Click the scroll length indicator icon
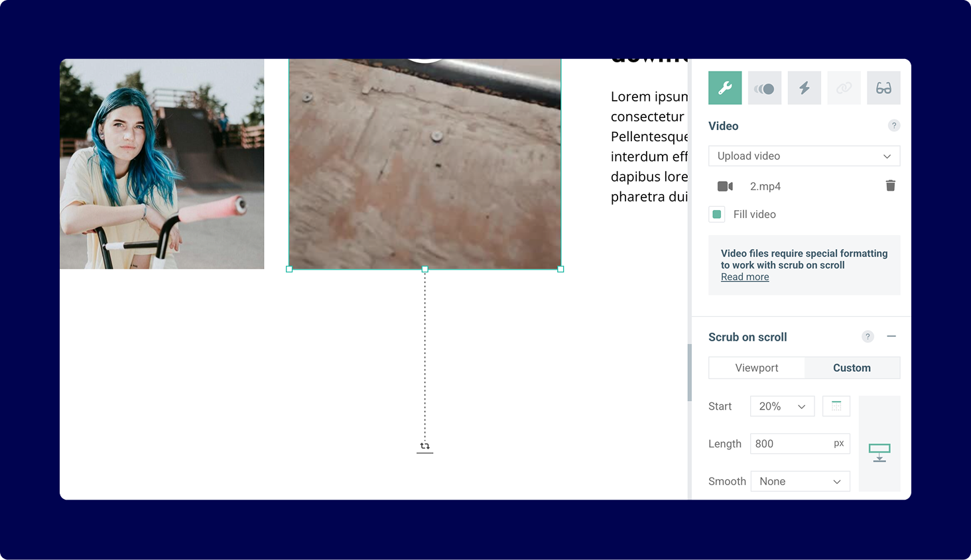This screenshot has width=971, height=560. pyautogui.click(x=879, y=453)
